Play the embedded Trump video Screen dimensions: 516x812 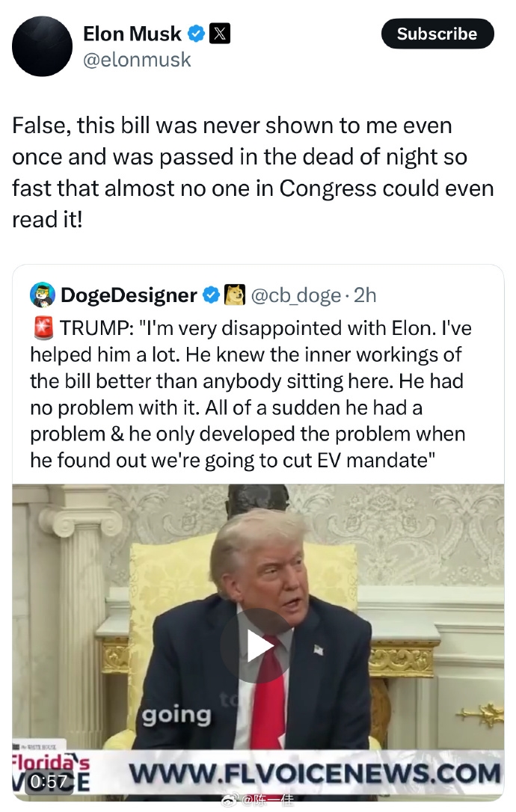258,645
